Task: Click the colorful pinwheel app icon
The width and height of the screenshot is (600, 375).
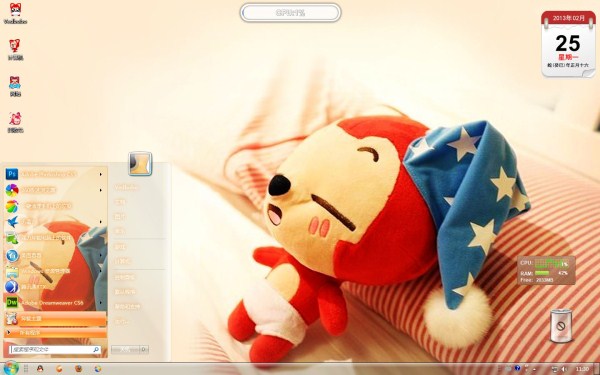Action: click(x=12, y=190)
